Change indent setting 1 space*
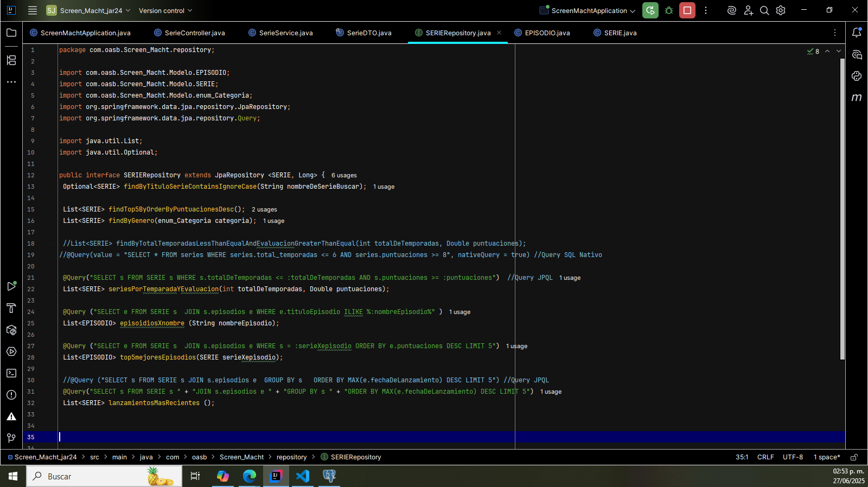The image size is (868, 487). click(827, 457)
